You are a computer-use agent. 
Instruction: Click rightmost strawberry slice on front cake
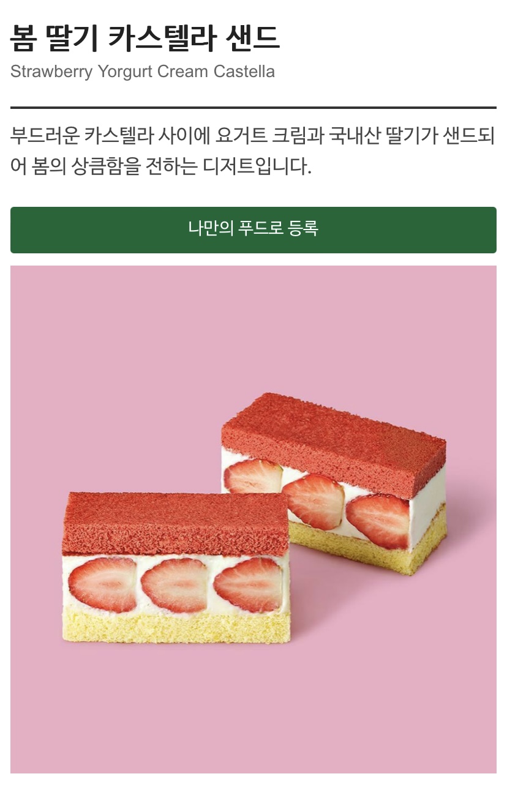click(x=248, y=584)
